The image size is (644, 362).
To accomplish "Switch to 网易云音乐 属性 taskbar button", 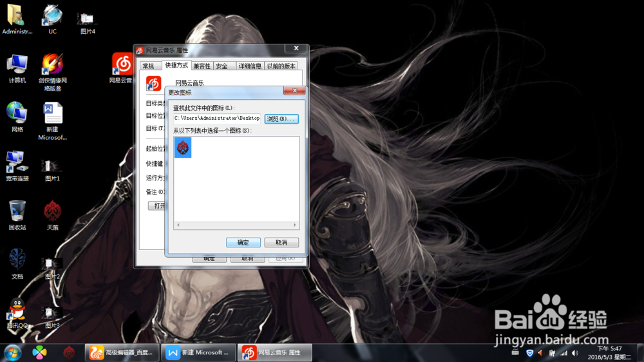I will click(275, 352).
